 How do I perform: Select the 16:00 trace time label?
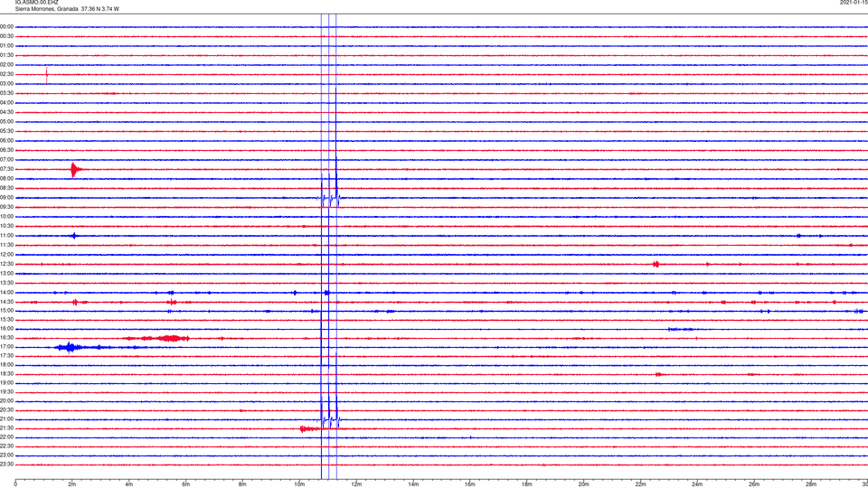point(6,329)
